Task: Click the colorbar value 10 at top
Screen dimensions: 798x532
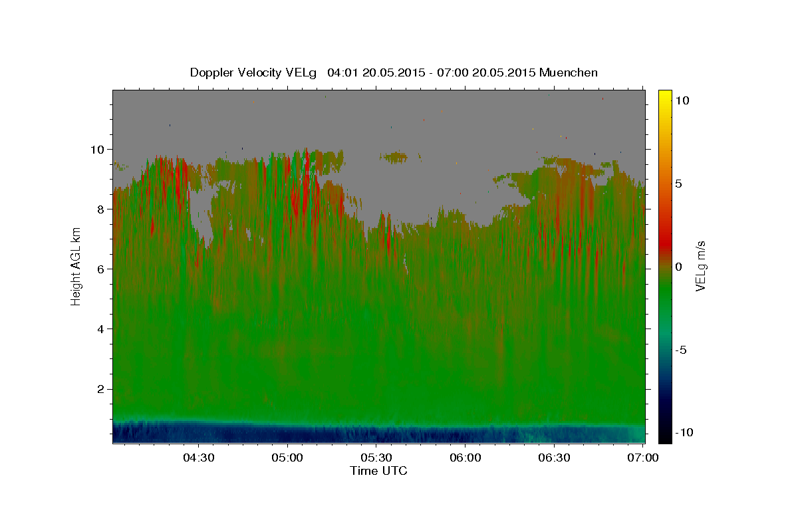Action: 682,100
